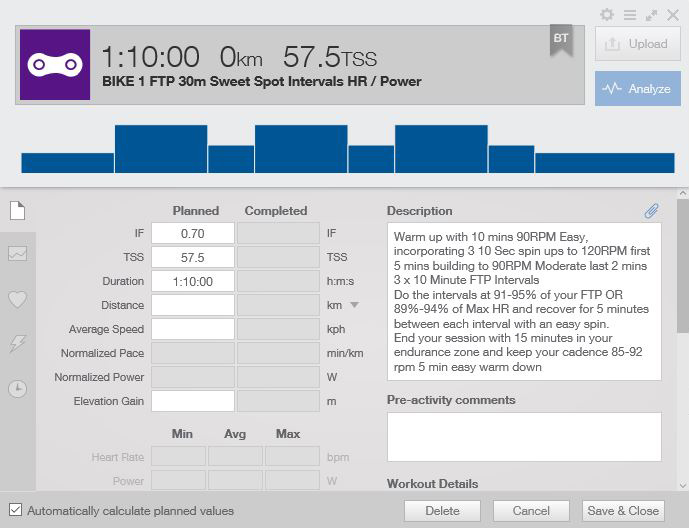Click the completed Duration field
This screenshot has width=689, height=528.
pos(278,281)
